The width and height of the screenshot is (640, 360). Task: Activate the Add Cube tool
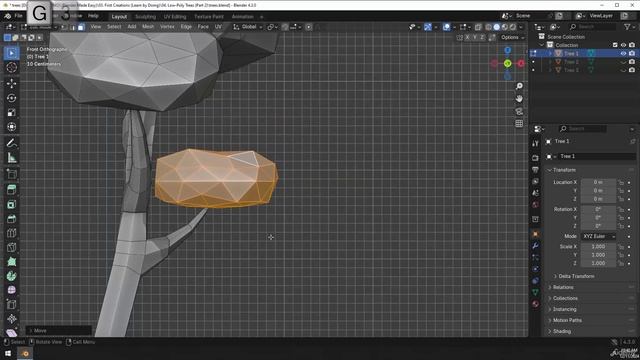11,174
